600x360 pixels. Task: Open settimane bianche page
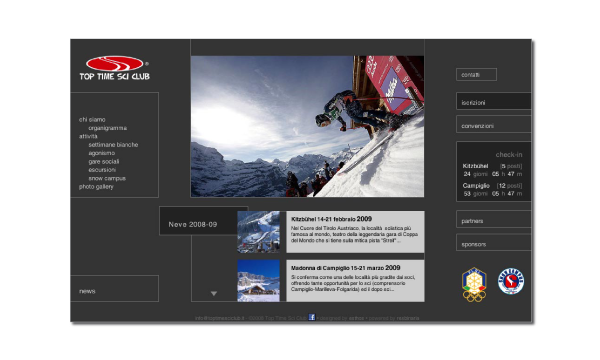pos(113,145)
